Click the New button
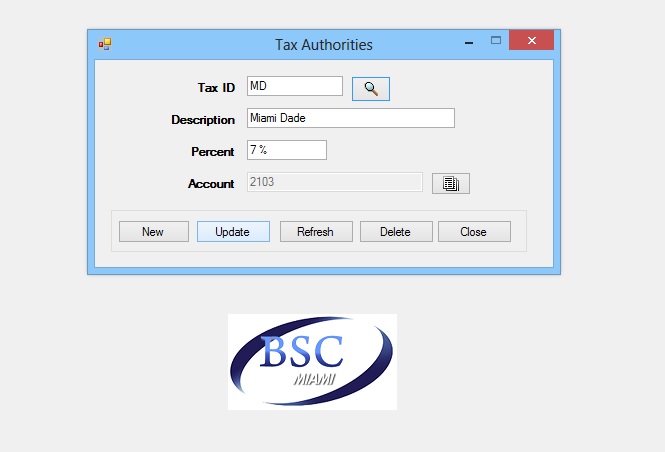 [154, 232]
